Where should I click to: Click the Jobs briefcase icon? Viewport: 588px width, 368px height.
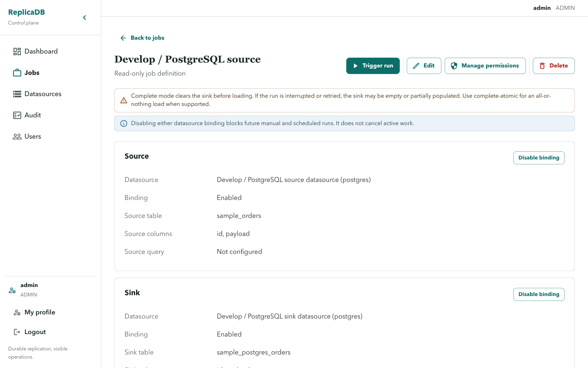(x=17, y=73)
